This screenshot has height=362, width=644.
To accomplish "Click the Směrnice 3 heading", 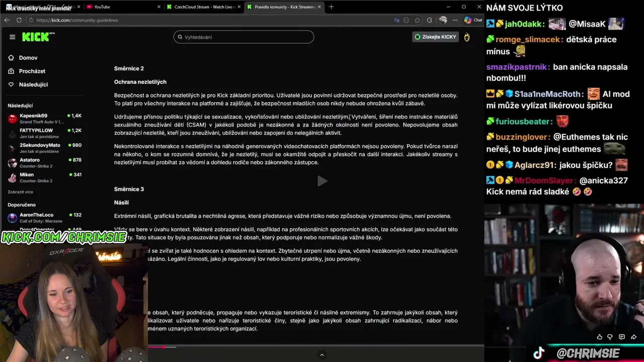I will click(x=129, y=189).
